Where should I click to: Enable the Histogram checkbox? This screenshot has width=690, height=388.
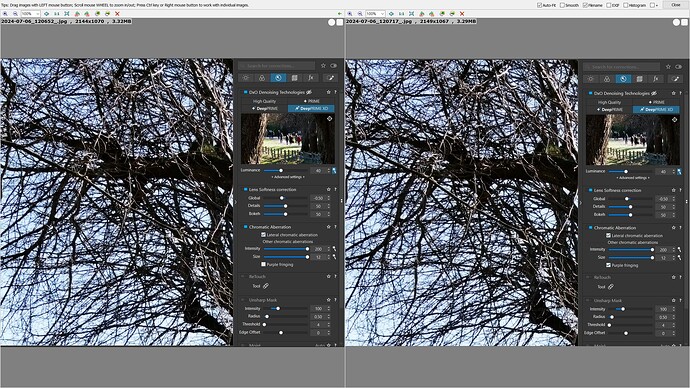tap(625, 5)
